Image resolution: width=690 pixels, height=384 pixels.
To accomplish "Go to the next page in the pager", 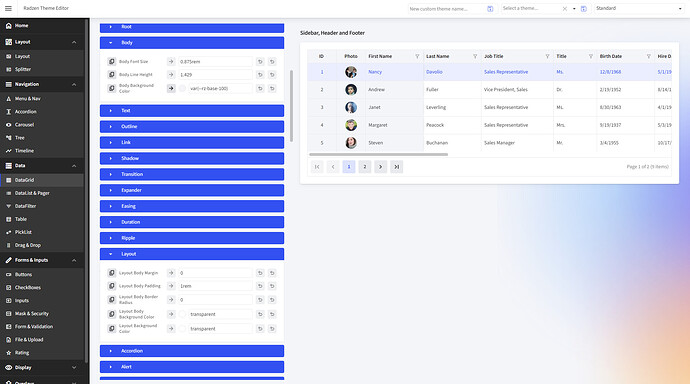I will [x=381, y=167].
